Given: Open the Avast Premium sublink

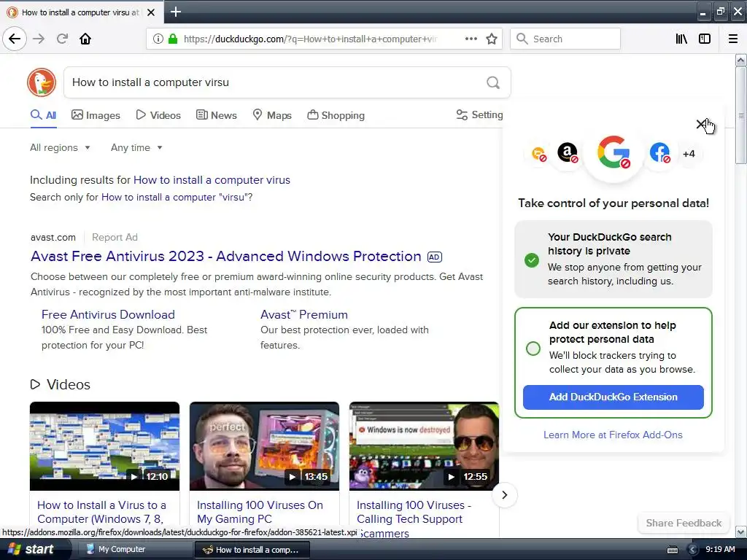Looking at the screenshot, I should 304,315.
